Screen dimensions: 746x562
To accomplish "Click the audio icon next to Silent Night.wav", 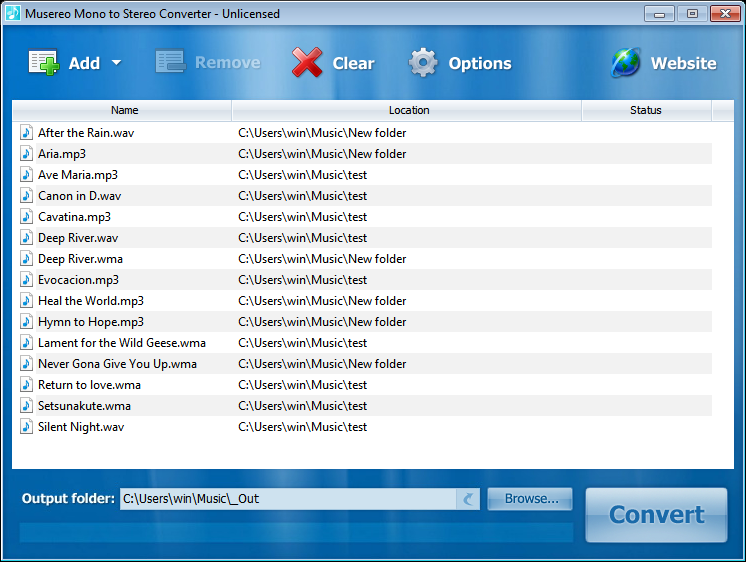I will coord(27,427).
